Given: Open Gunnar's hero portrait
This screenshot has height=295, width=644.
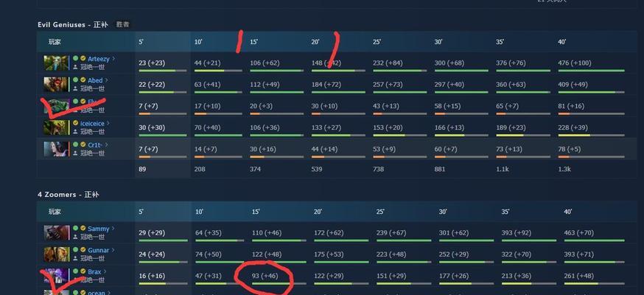Looking at the screenshot, I should click(57, 254).
